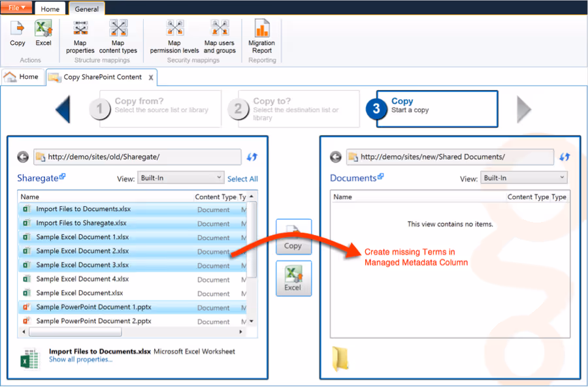588x387 pixels.
Task: Select step 3 Copy Start a copy
Action: (432, 108)
